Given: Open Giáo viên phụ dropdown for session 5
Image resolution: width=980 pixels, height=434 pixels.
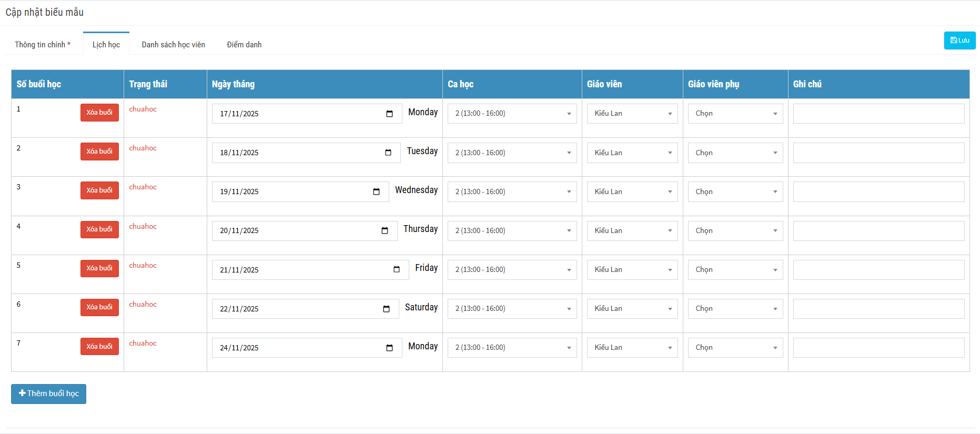Looking at the screenshot, I should click(735, 269).
